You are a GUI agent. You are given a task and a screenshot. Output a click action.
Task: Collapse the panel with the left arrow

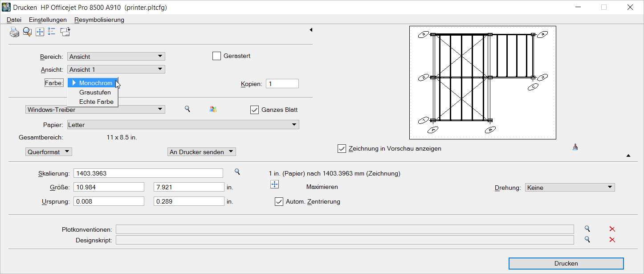[311, 30]
